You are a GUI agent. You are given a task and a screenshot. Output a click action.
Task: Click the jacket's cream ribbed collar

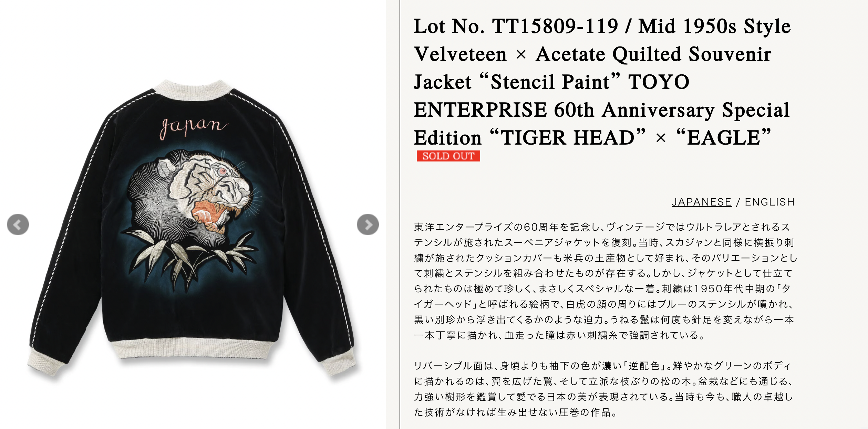[x=192, y=91]
